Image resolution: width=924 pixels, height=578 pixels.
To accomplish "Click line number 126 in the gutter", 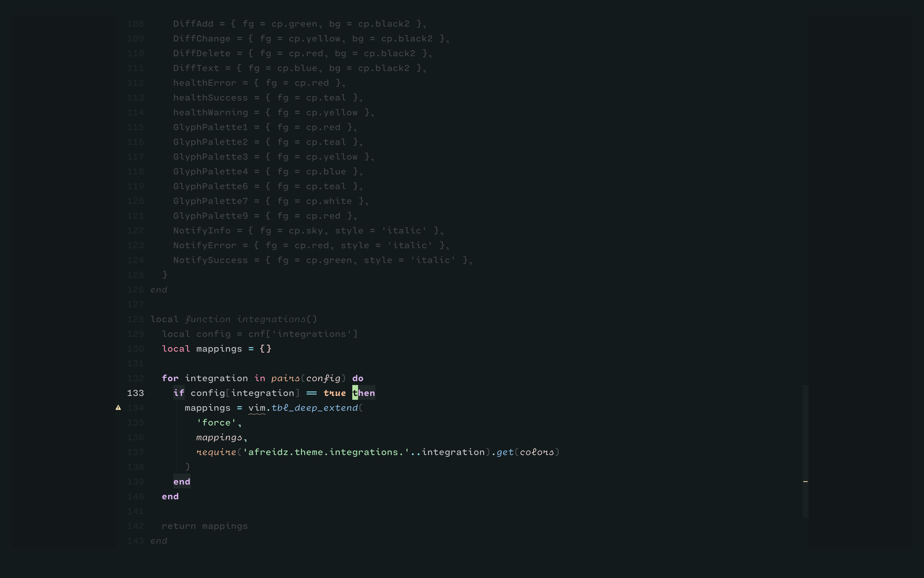I will 135,290.
